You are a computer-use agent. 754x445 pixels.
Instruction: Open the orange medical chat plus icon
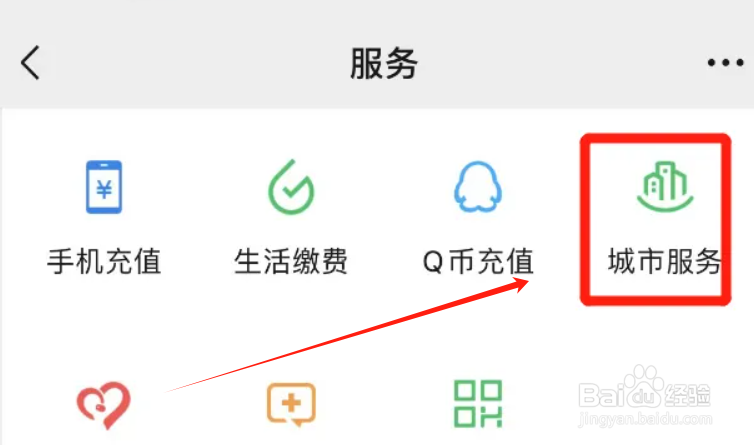point(291,404)
